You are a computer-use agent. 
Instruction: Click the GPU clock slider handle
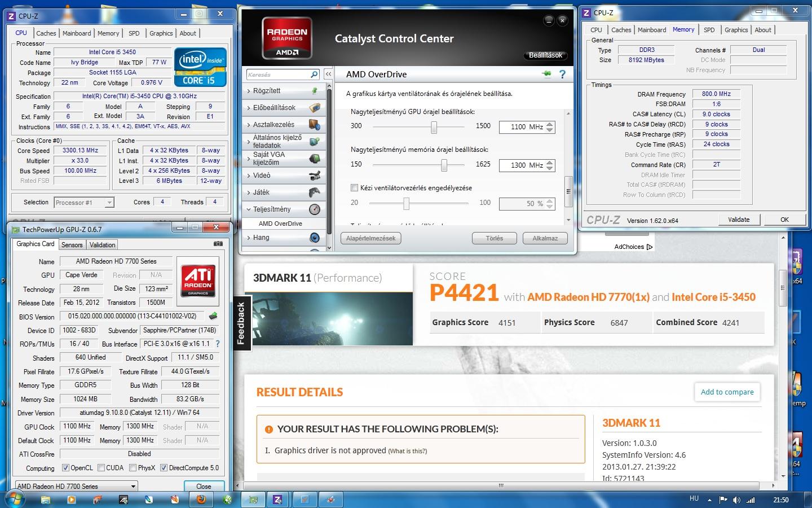434,126
